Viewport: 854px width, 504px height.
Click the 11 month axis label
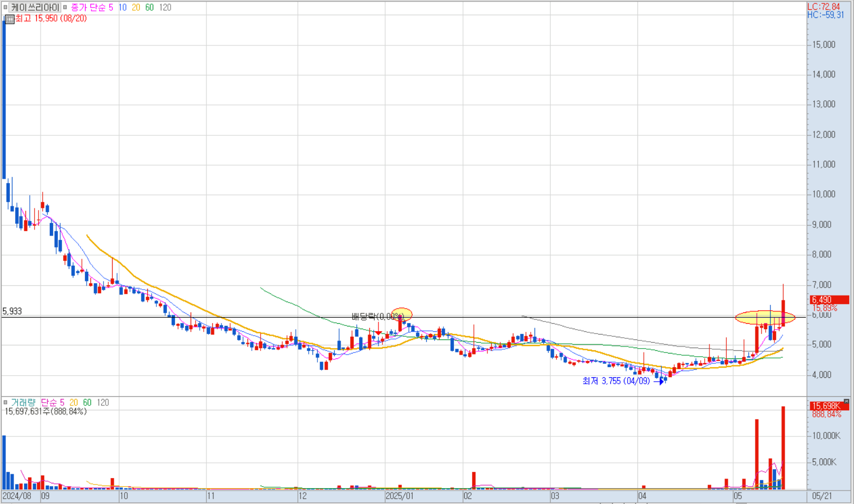[211, 496]
